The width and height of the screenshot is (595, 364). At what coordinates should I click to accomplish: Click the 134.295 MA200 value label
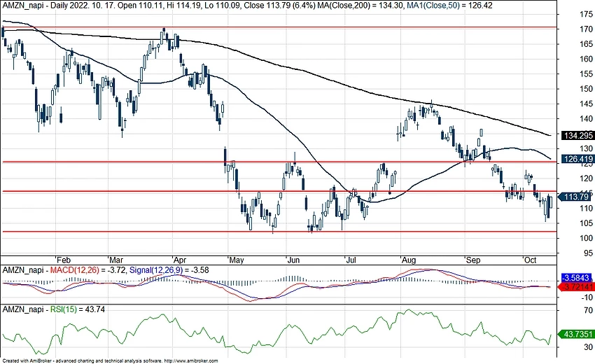pyautogui.click(x=578, y=136)
